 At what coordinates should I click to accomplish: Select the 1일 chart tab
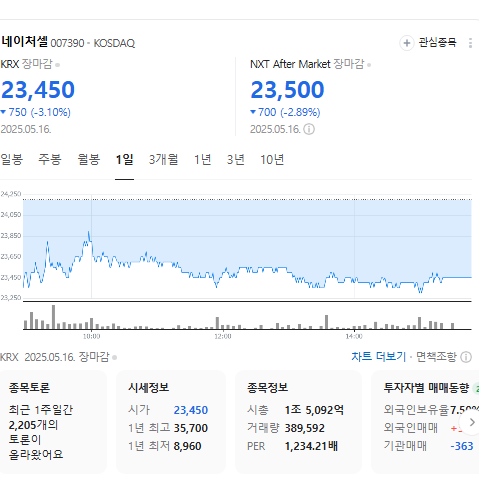tap(124, 160)
